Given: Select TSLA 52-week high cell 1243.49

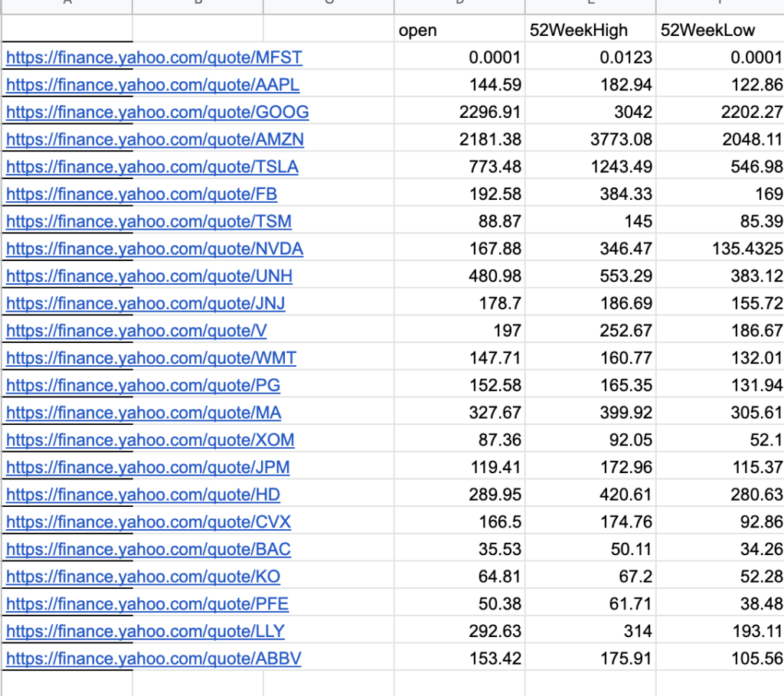Looking at the screenshot, I should point(590,167).
